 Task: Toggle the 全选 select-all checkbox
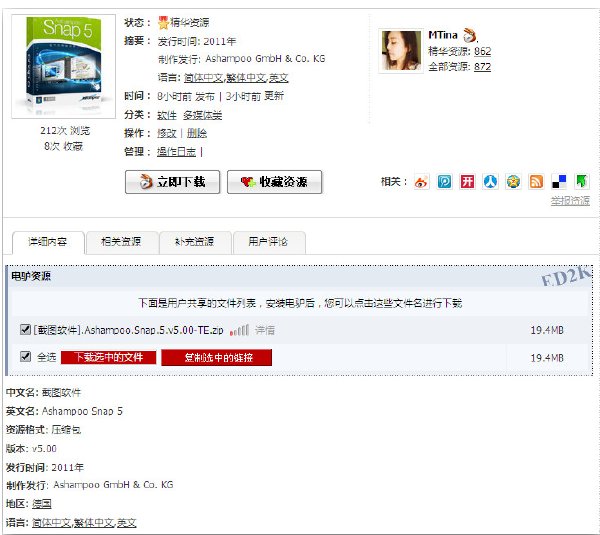[x=25, y=357]
